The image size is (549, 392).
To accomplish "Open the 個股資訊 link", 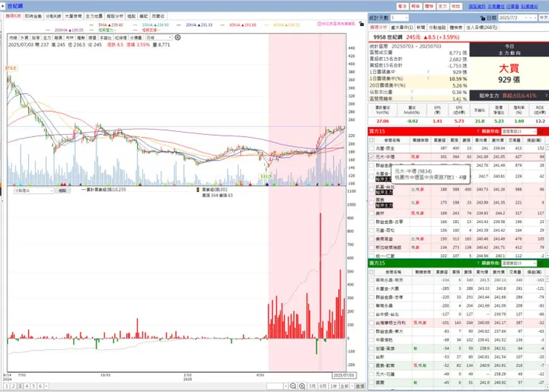I will 477,6.
